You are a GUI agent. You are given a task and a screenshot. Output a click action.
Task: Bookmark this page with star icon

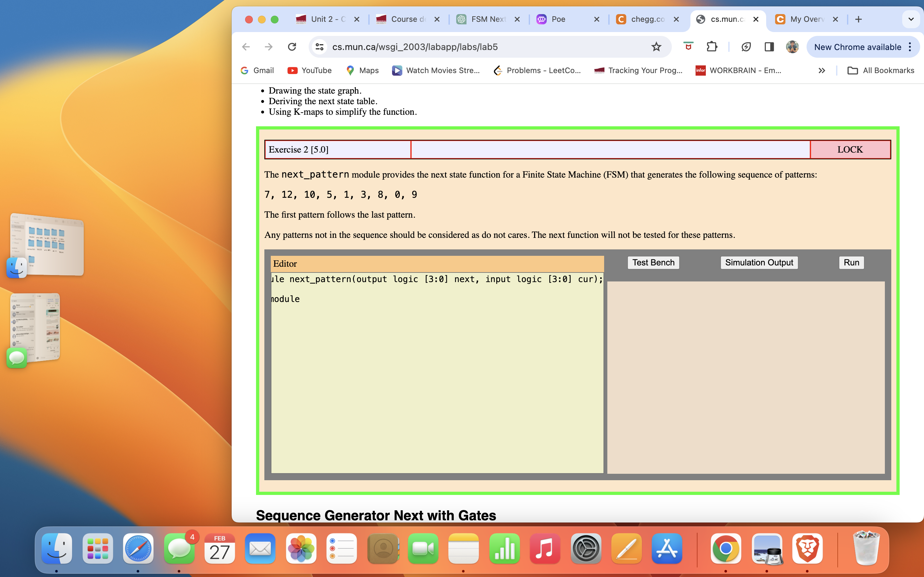tap(656, 47)
